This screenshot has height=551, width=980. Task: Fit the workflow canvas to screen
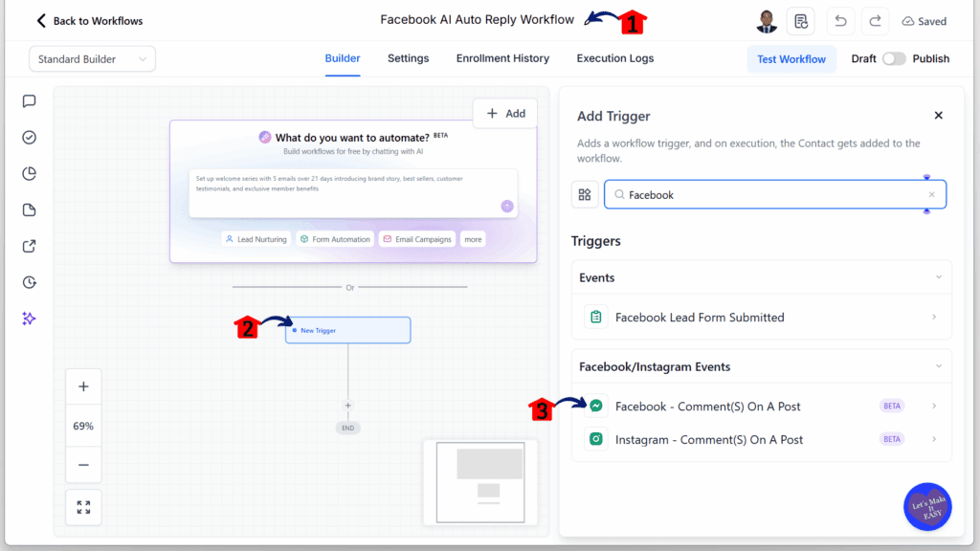83,507
